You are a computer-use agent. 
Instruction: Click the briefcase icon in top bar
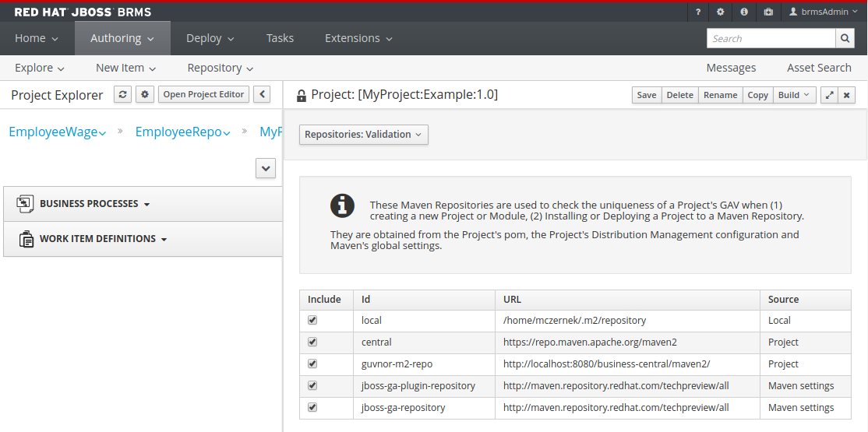pos(768,12)
